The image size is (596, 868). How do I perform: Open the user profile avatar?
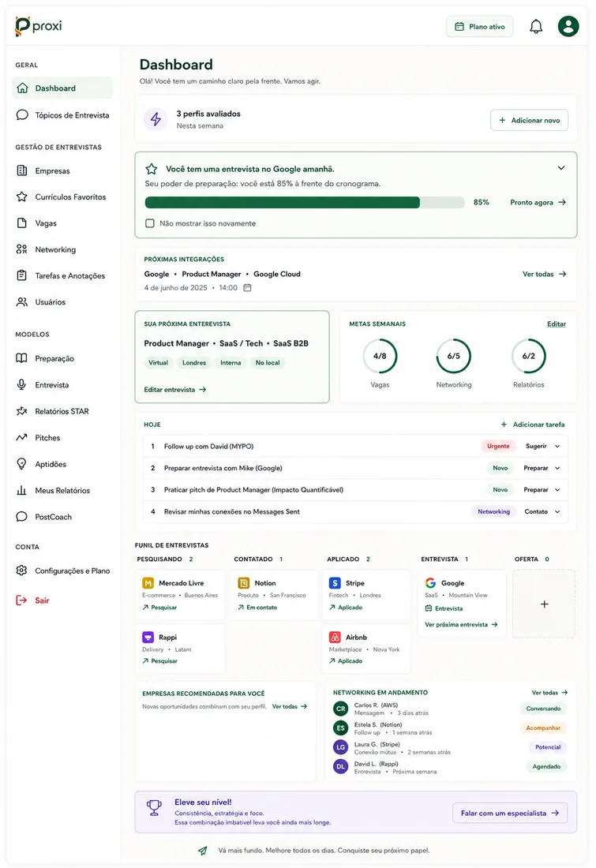[x=568, y=26]
